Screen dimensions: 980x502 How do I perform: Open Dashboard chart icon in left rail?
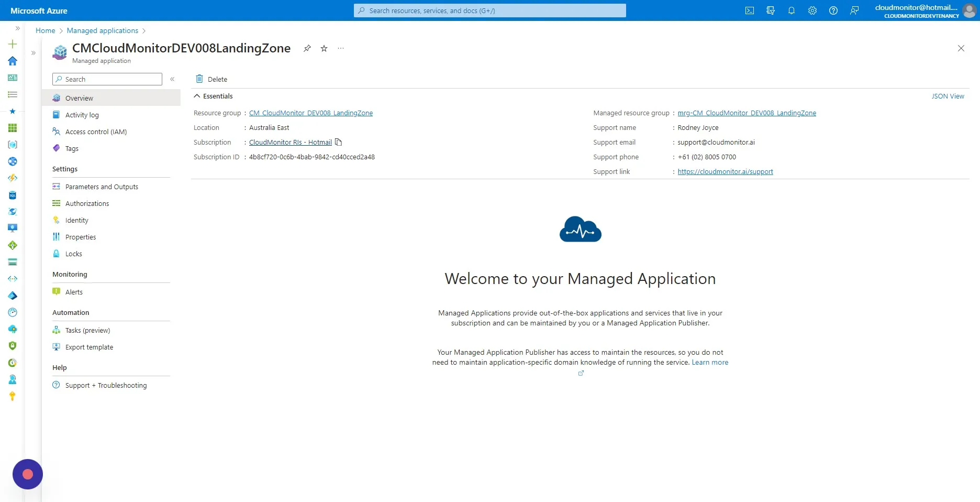pyautogui.click(x=13, y=78)
